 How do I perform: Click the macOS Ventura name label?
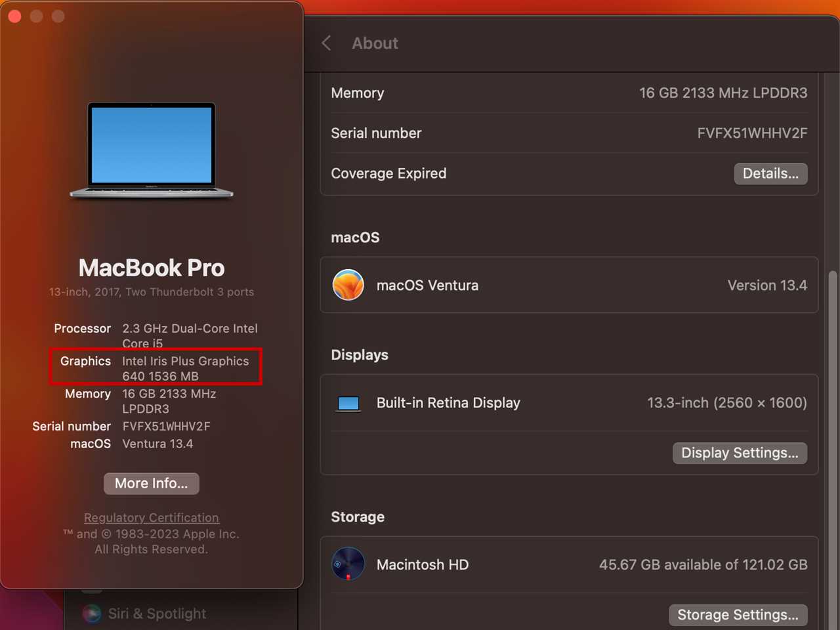pos(427,285)
